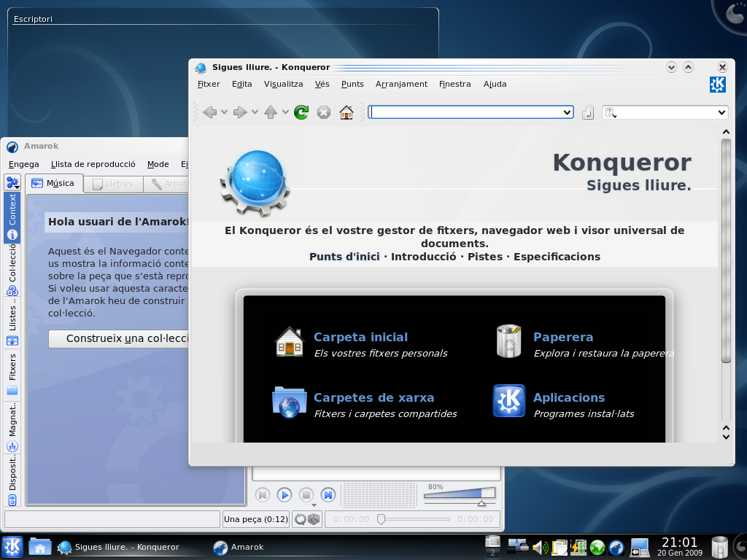Open home location with house toolbar icon

(x=347, y=112)
